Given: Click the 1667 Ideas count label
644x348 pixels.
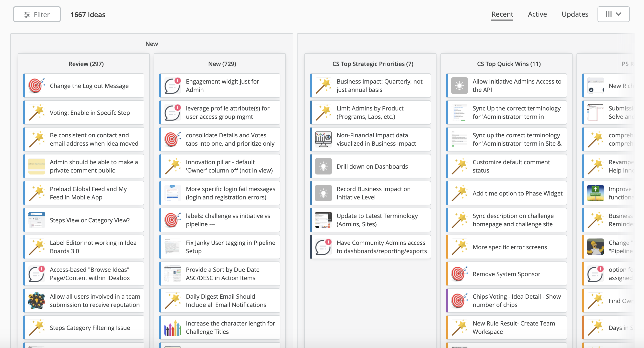Looking at the screenshot, I should point(88,15).
